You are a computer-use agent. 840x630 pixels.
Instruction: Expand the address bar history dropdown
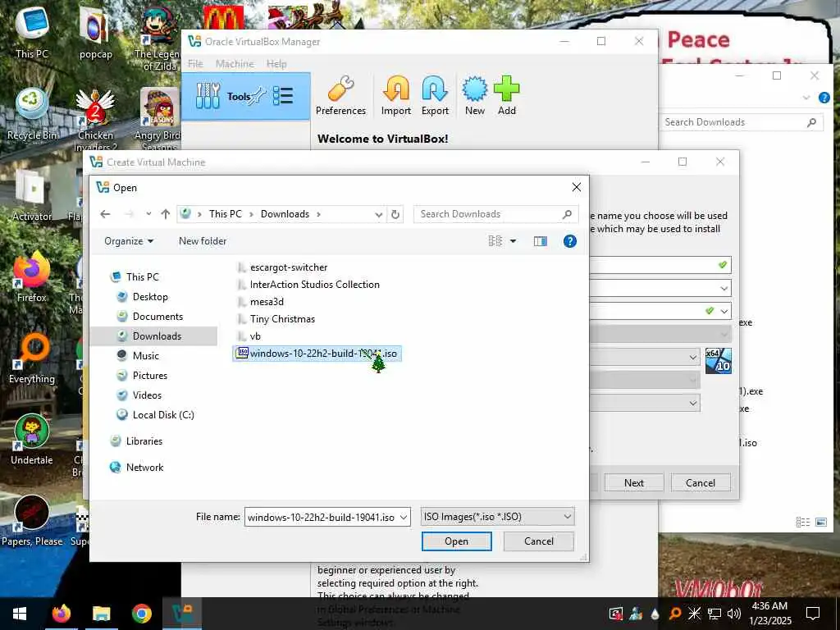379,214
